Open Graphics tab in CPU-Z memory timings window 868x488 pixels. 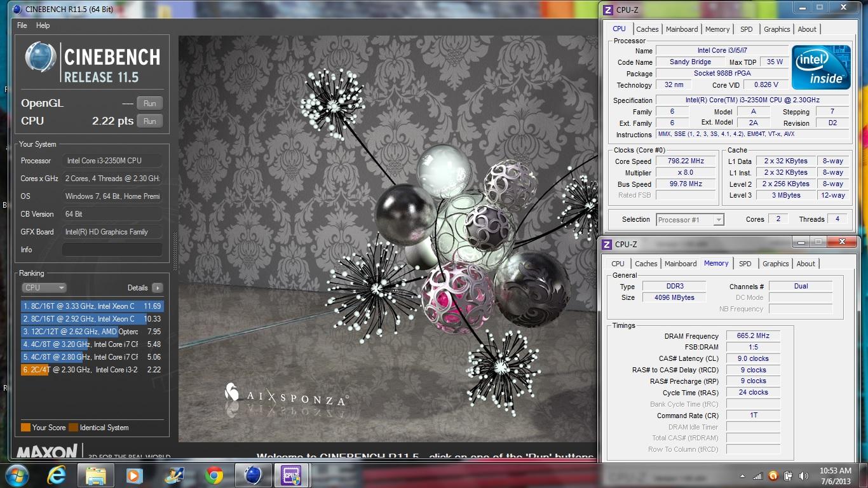[x=776, y=264]
